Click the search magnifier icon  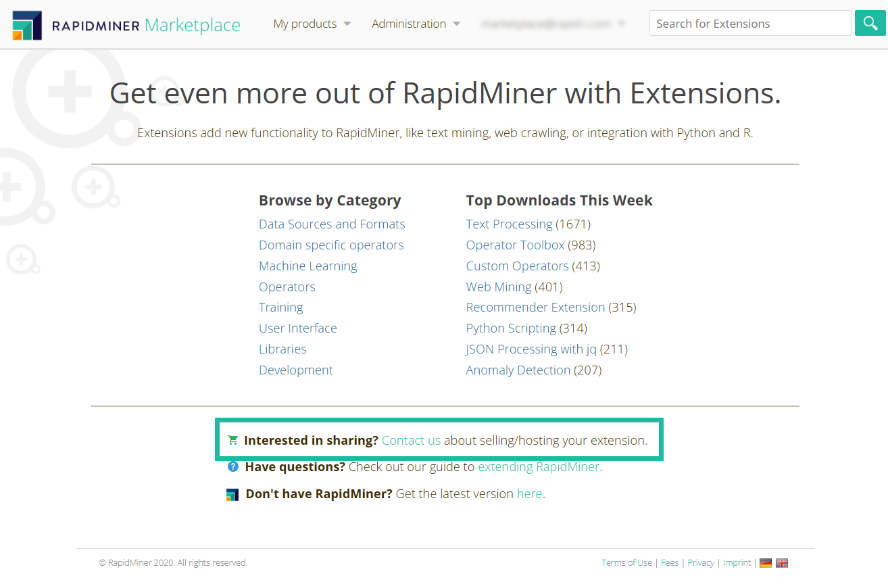(x=870, y=23)
